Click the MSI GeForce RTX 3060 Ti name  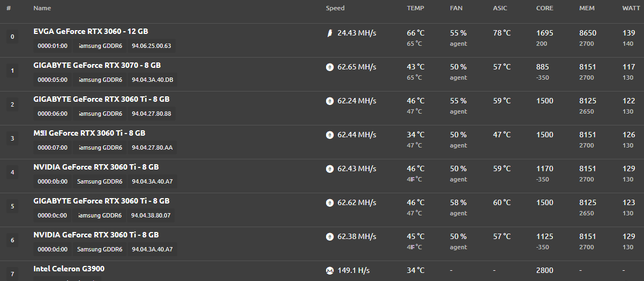point(89,134)
